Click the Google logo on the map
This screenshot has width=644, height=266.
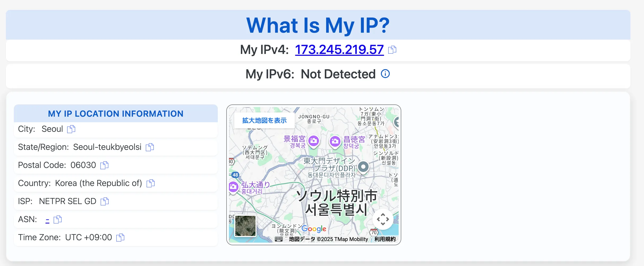point(314,229)
